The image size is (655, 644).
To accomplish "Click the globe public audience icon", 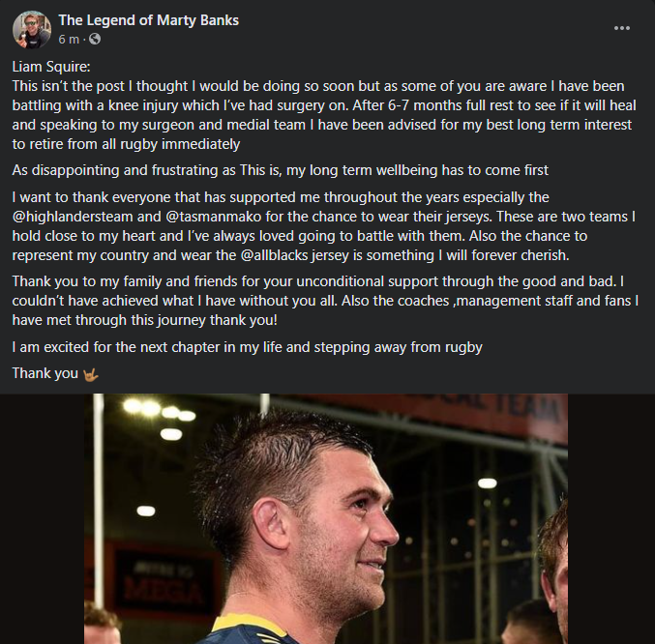I will click(95, 39).
